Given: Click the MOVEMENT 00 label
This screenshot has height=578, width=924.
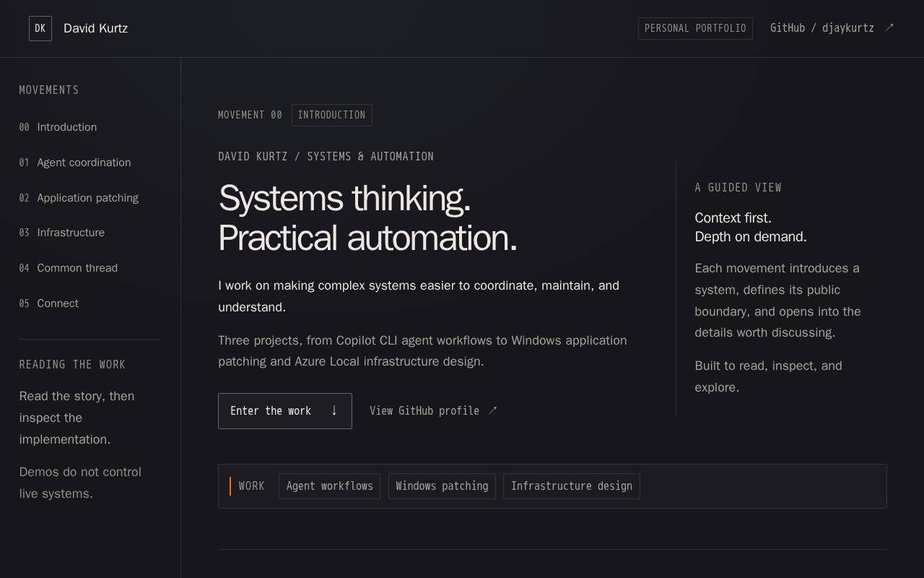Looking at the screenshot, I should [250, 115].
